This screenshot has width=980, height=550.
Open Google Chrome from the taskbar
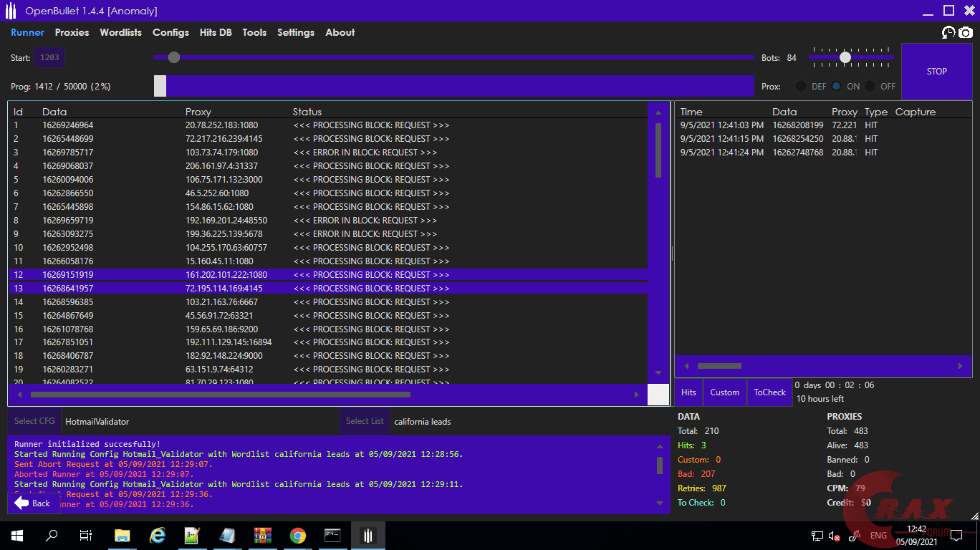click(x=298, y=536)
